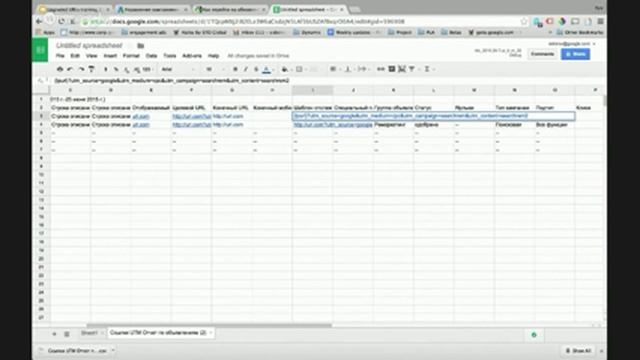
Task: Toggle Strikethrough formatting in the toolbar
Action: [x=256, y=69]
